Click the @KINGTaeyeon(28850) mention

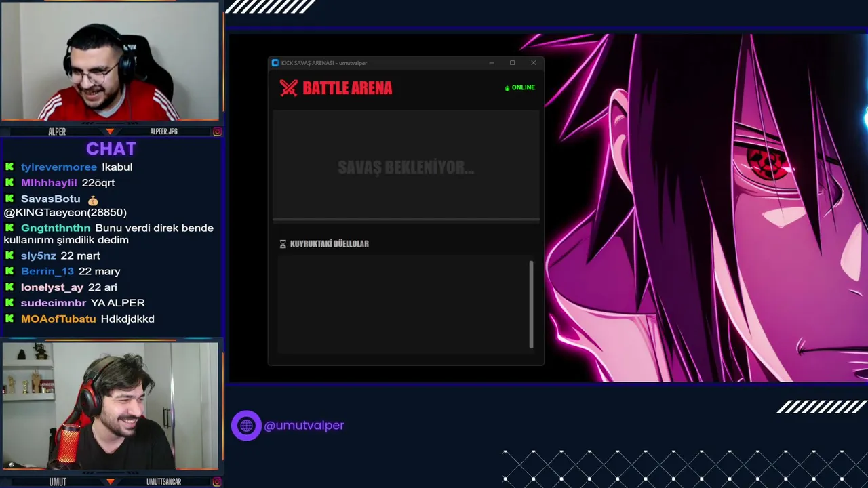[65, 212]
